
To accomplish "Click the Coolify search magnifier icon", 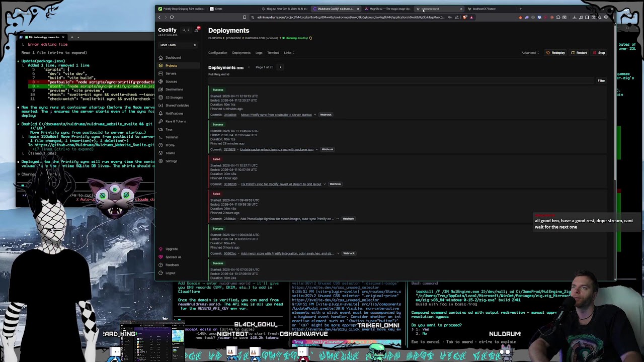I will click(x=184, y=30).
